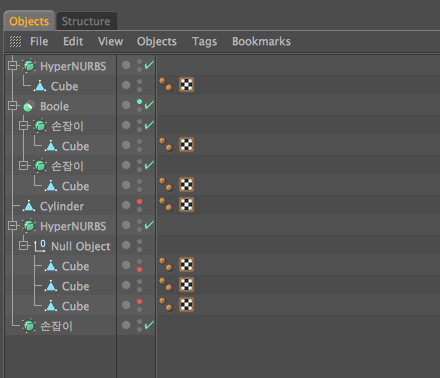Image resolution: width=440 pixels, height=378 pixels.
Task: Open the File menu
Action: pyautogui.click(x=39, y=41)
